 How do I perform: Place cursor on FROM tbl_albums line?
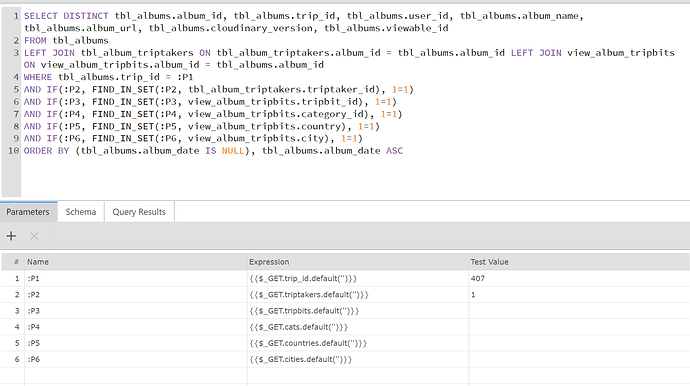66,40
